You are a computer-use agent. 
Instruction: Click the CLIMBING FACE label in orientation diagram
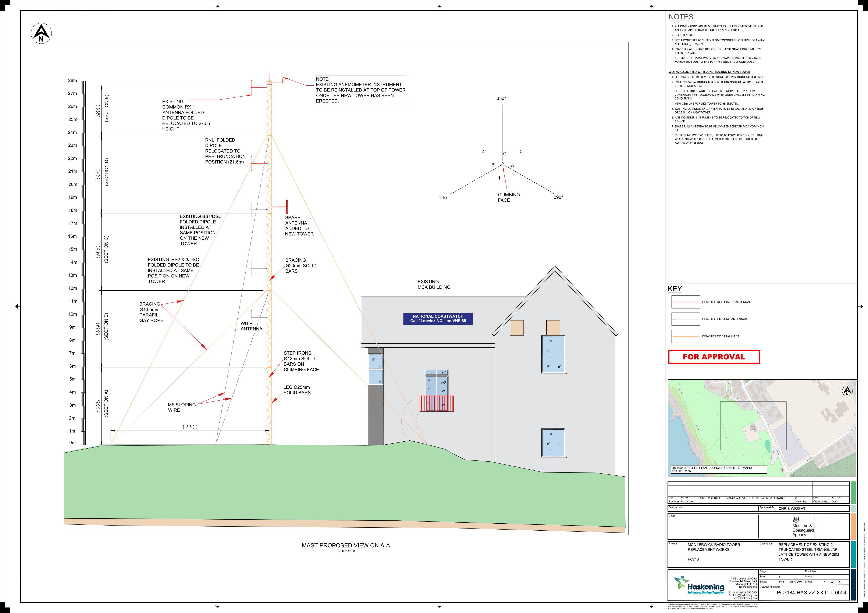tap(508, 197)
